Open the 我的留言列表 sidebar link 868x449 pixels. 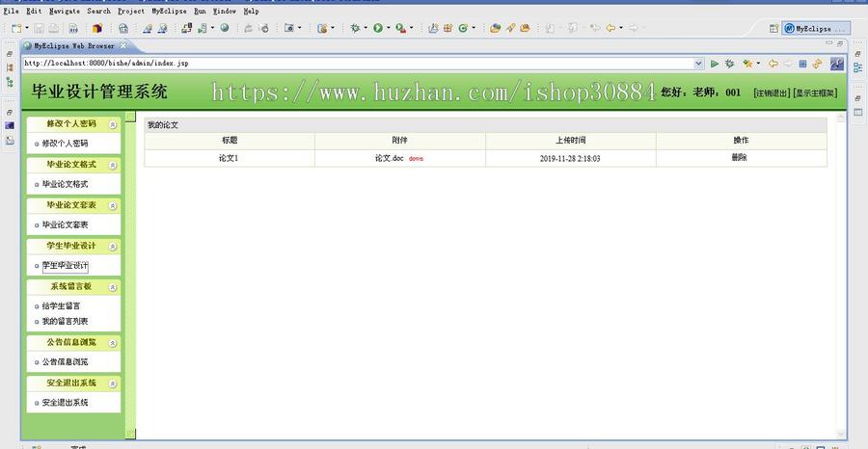65,321
